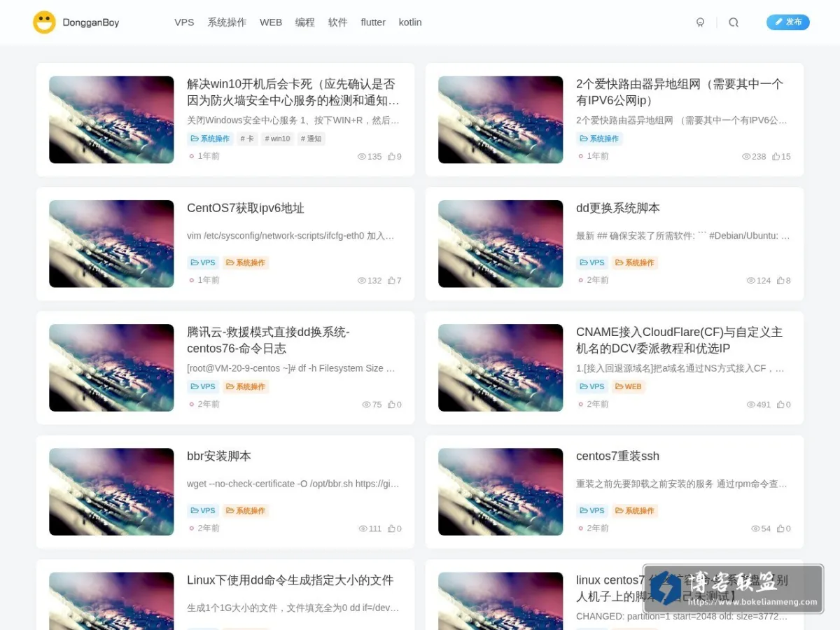
Task: Click the 发布 publish button
Action: coord(788,22)
